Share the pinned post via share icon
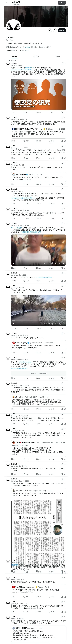 [x=65, y=112]
